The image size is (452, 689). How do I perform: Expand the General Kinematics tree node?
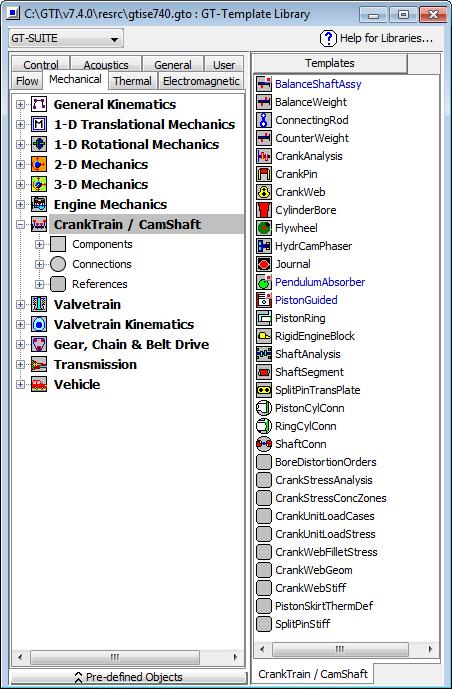[x=20, y=105]
